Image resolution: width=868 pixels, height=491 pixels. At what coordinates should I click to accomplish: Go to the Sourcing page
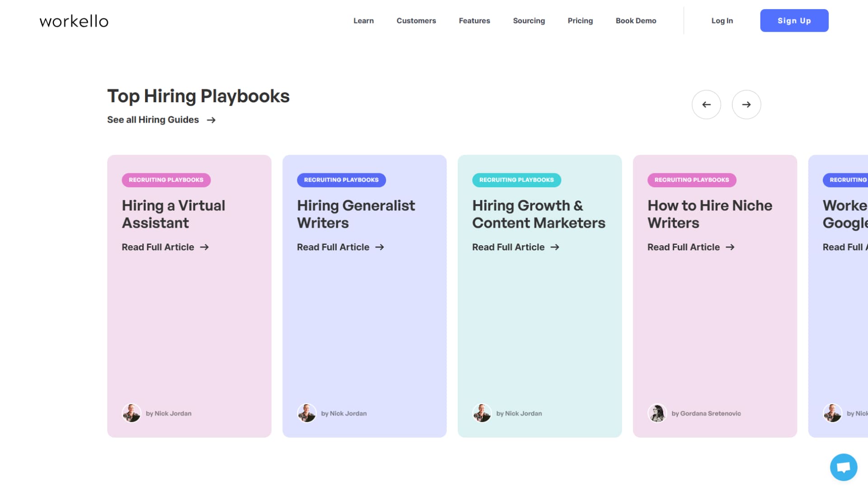coord(528,21)
